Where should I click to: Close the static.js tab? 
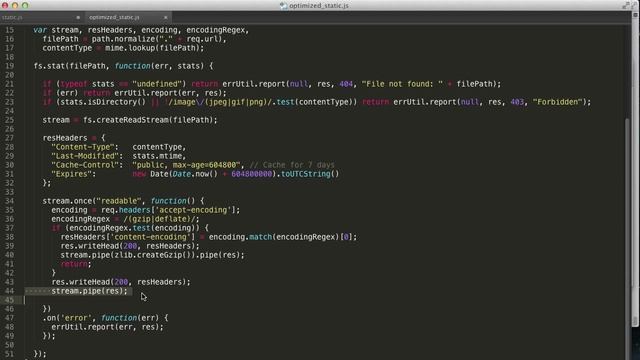[x=78, y=18]
